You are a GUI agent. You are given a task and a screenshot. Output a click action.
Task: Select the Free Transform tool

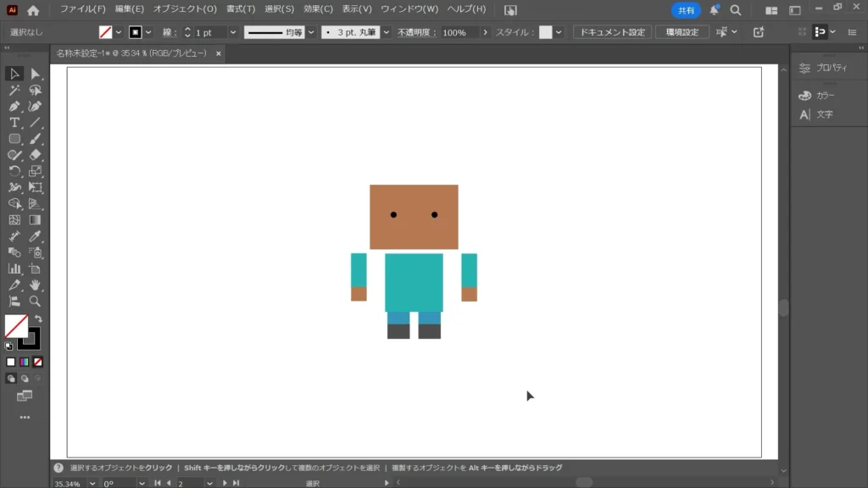tap(35, 187)
